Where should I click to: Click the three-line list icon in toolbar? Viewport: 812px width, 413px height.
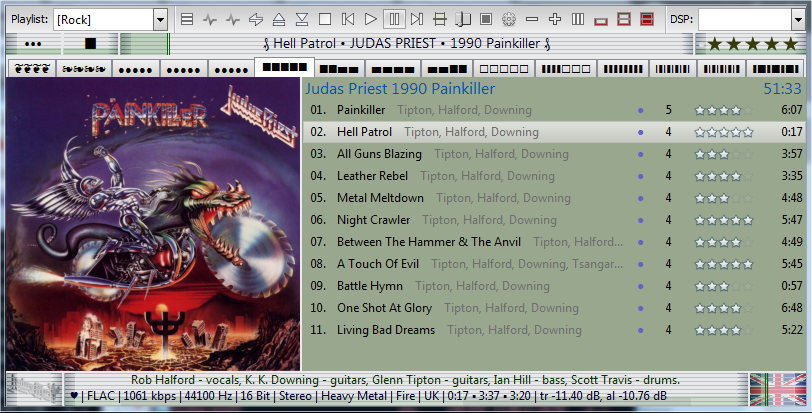tap(187, 19)
